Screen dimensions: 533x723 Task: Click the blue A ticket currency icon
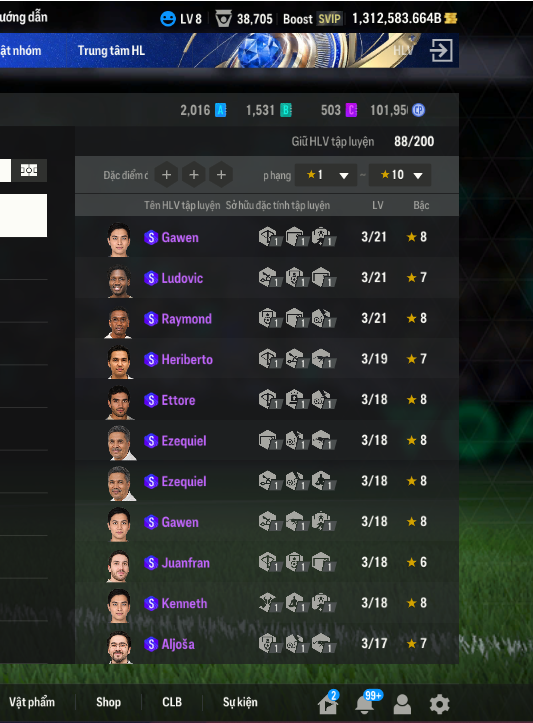tap(221, 110)
